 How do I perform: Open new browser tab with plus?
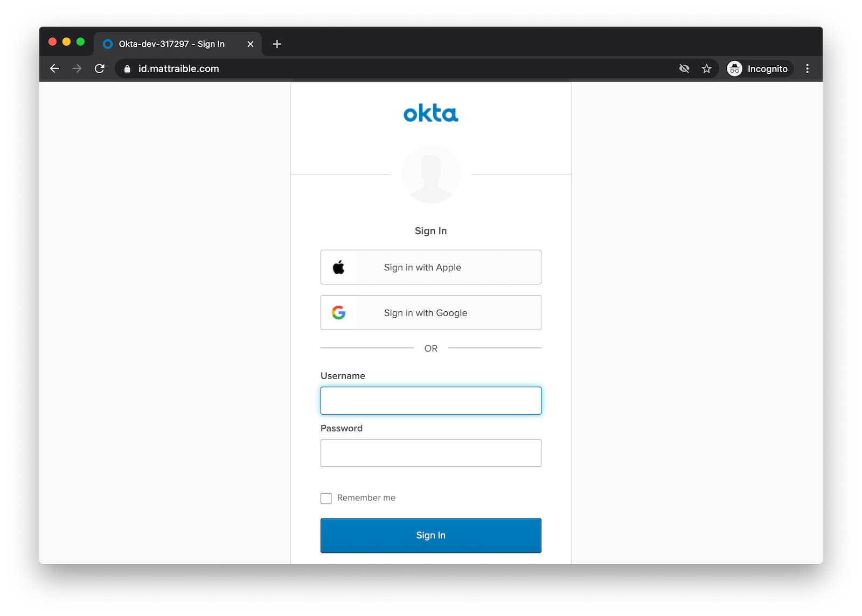(x=277, y=44)
